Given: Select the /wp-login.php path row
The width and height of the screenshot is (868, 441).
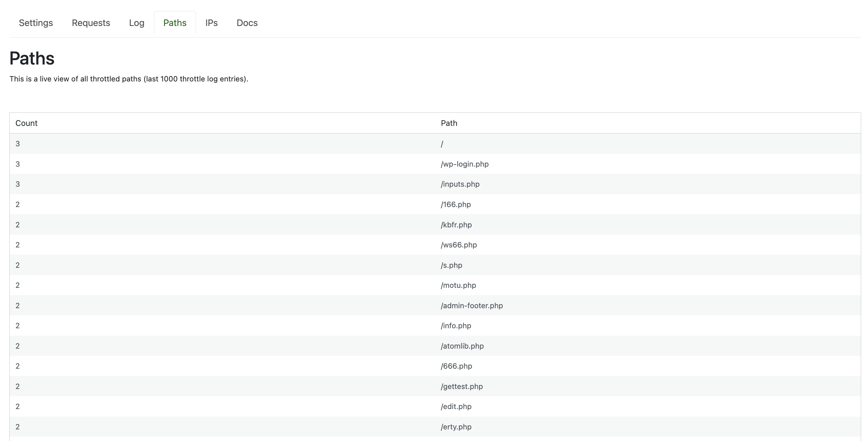Looking at the screenshot, I should click(464, 164).
